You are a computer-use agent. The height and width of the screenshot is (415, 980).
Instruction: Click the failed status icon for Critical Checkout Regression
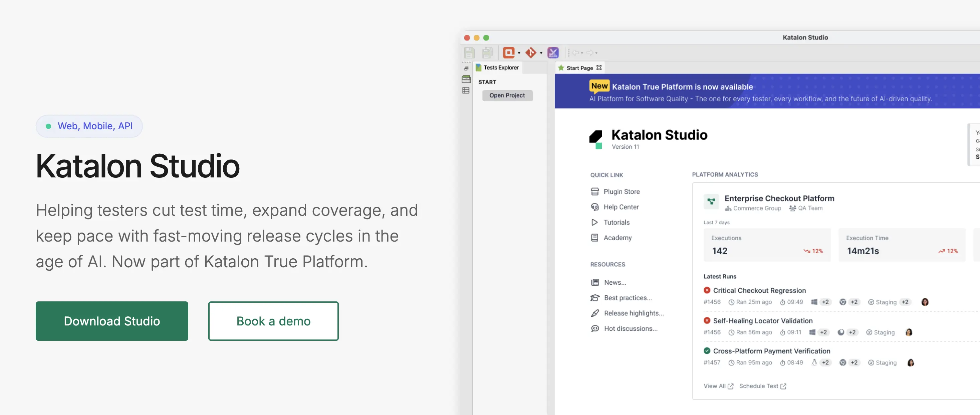707,290
